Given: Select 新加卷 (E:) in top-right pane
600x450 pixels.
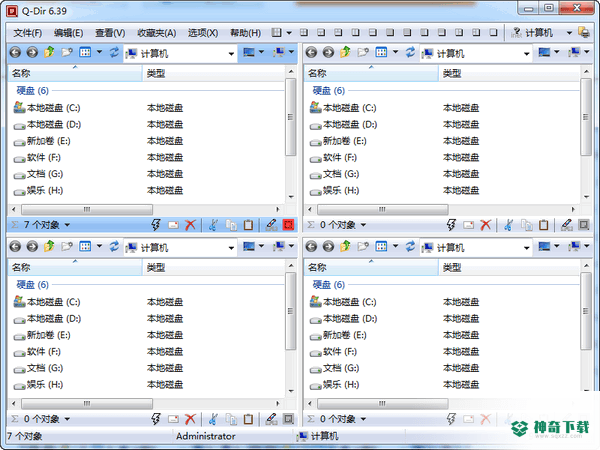Looking at the screenshot, I should click(x=338, y=141).
